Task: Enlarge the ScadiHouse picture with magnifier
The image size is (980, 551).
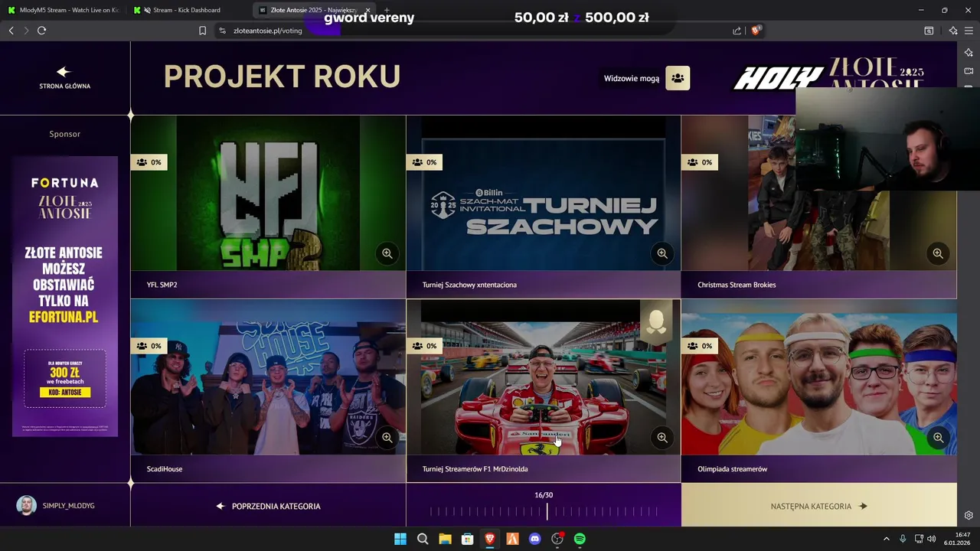Action: (387, 438)
